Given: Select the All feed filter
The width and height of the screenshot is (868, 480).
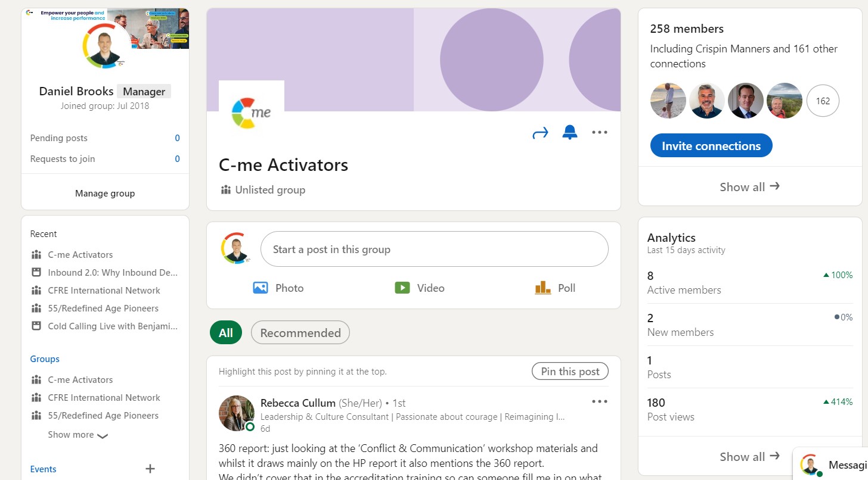Looking at the screenshot, I should click(x=226, y=333).
